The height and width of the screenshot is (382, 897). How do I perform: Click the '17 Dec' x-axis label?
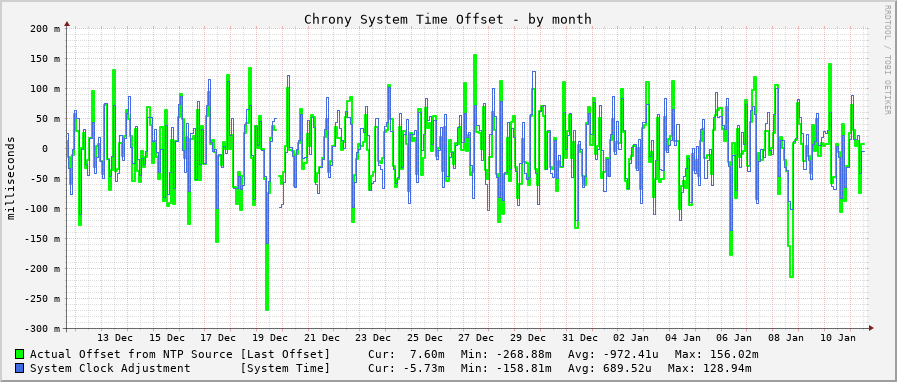point(218,339)
